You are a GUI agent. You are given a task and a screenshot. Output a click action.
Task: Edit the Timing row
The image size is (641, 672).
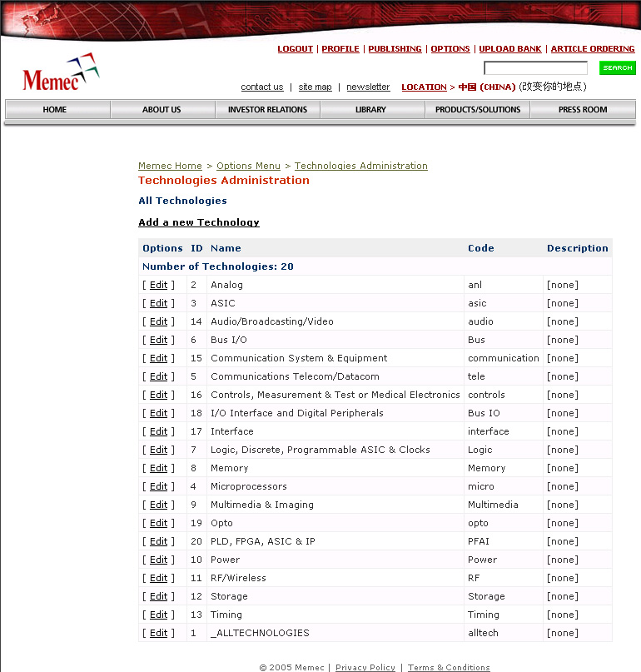click(x=158, y=615)
